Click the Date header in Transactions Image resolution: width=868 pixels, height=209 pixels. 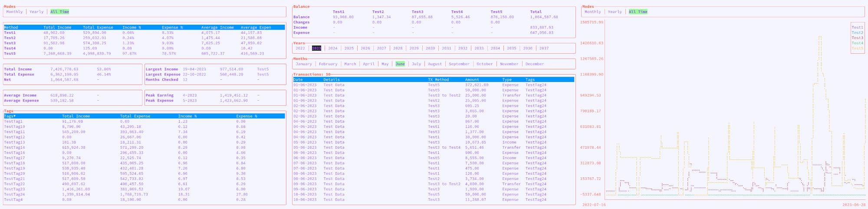coord(298,80)
